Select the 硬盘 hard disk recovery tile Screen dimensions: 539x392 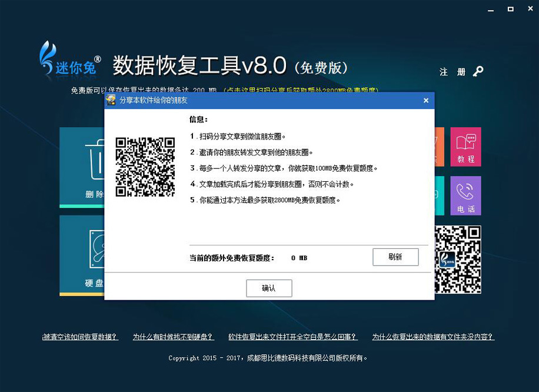tap(82, 255)
